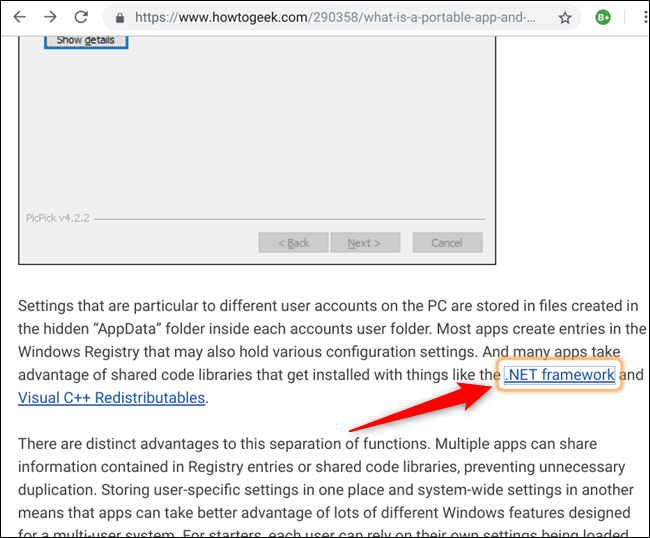Viewport: 650px width, 538px height.
Task: Bookmark this page with the star
Action: click(x=565, y=17)
